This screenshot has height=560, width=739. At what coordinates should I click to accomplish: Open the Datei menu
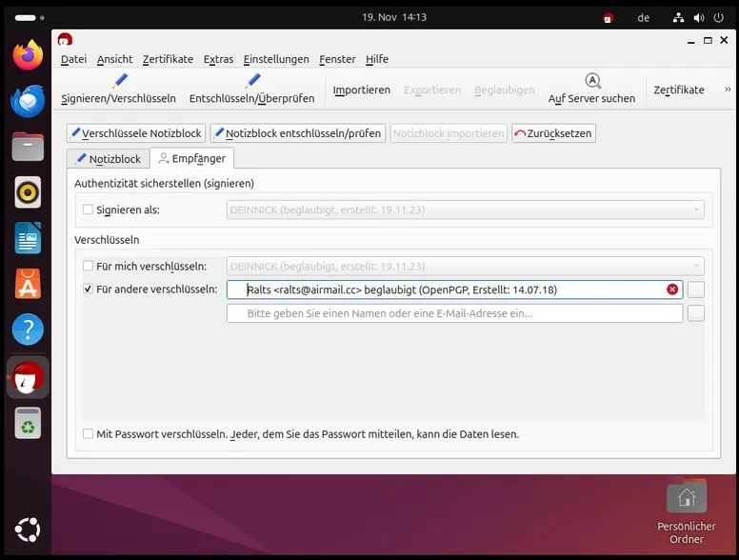[x=73, y=59]
